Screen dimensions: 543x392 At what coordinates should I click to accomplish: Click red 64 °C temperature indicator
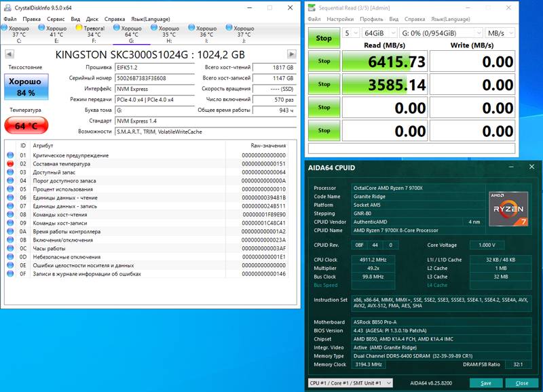coord(26,125)
